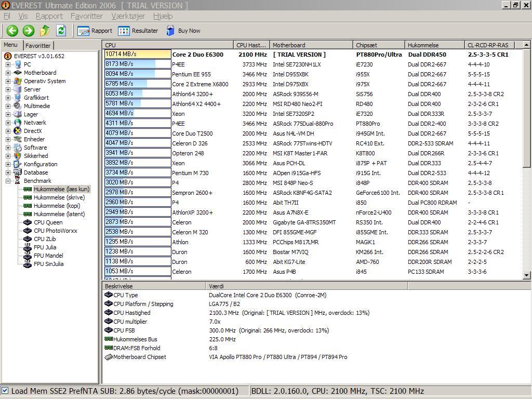Click the green Back arrow toolbar icon
532x399 pixels.
coord(12,31)
